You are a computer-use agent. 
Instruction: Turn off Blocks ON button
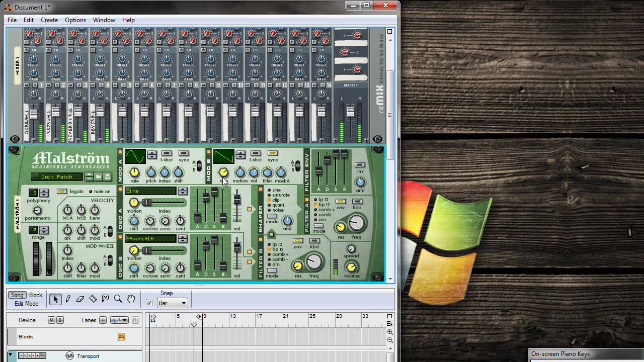(121, 336)
